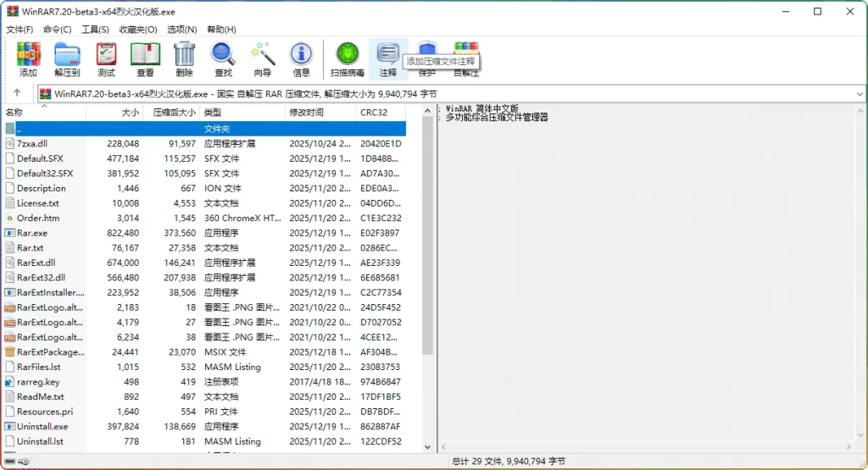Click the 注册表项 type cell
Image resolution: width=868 pixels, height=470 pixels.
pyautogui.click(x=221, y=382)
